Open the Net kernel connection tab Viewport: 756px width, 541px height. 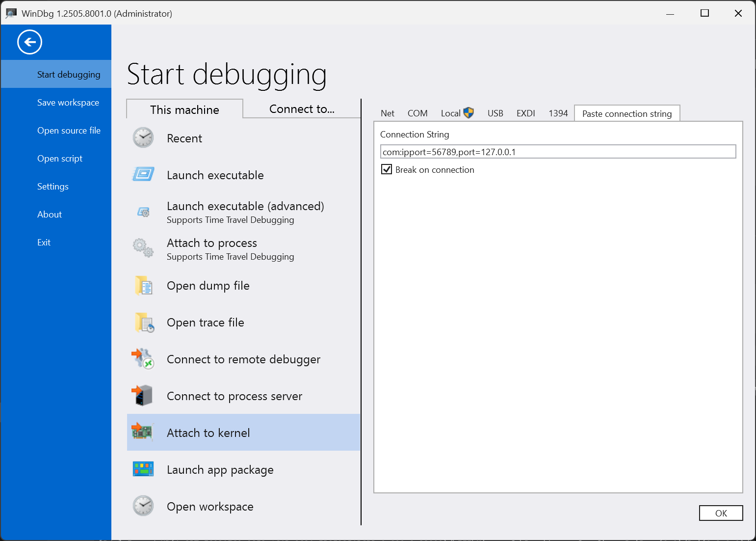click(x=388, y=113)
